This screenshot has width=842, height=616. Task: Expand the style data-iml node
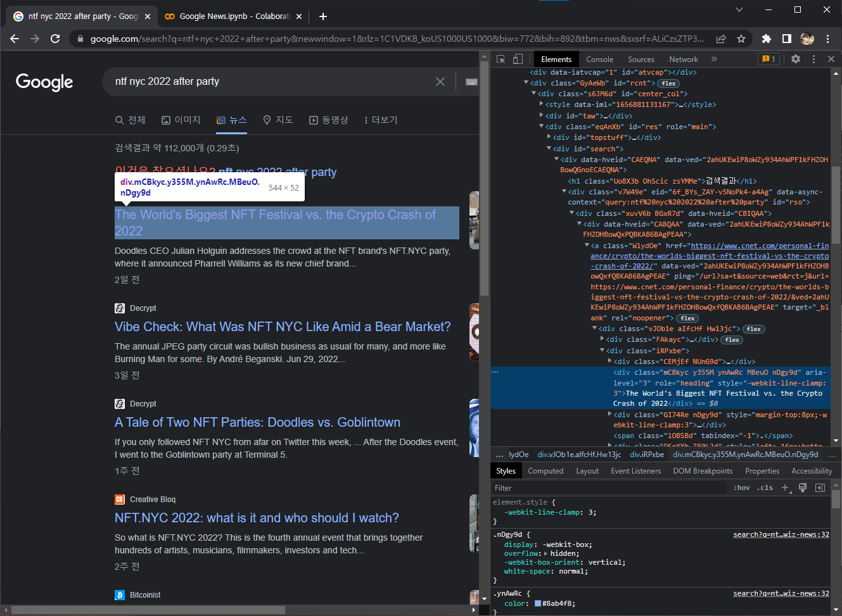[541, 104]
